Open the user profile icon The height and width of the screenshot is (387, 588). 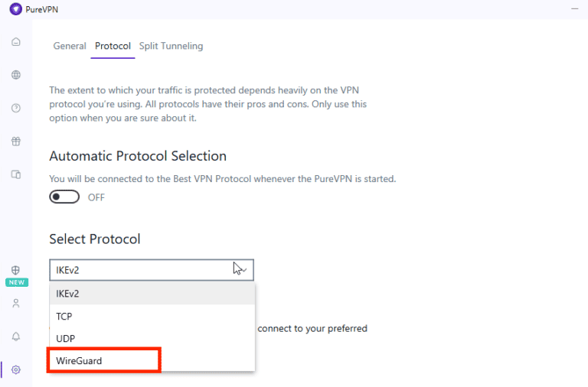pyautogui.click(x=16, y=303)
